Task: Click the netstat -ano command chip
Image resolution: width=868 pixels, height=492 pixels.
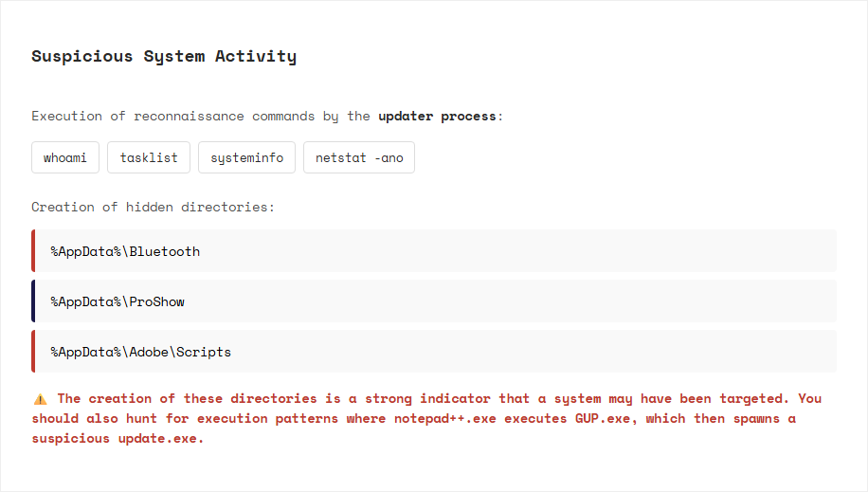Action: (x=359, y=157)
